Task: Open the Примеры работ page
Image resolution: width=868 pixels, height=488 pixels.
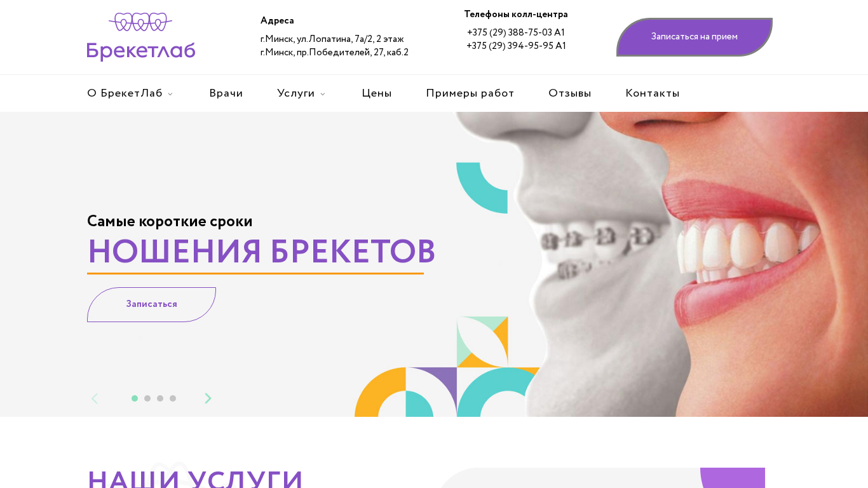Action: tap(470, 93)
